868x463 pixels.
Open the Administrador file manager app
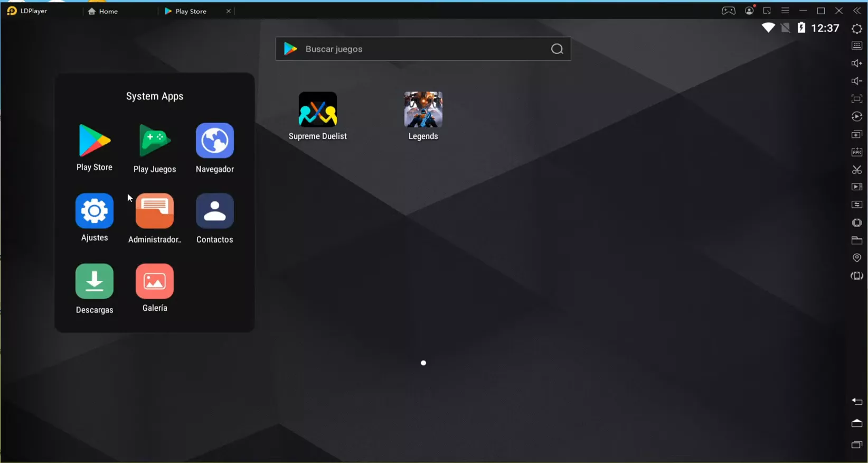155,211
